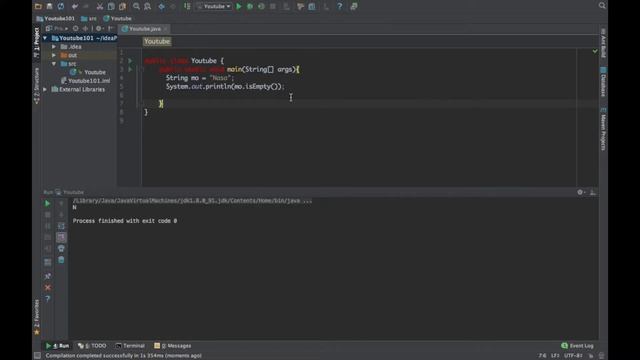Click the Youtube breadcrumb above the editor
Viewport: 640px width, 360px height.
157,41
